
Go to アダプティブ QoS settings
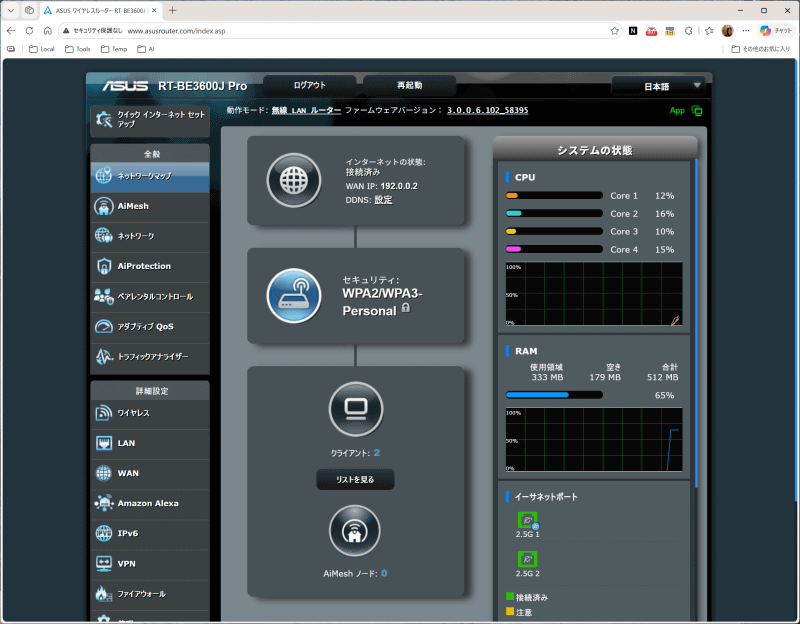(150, 327)
